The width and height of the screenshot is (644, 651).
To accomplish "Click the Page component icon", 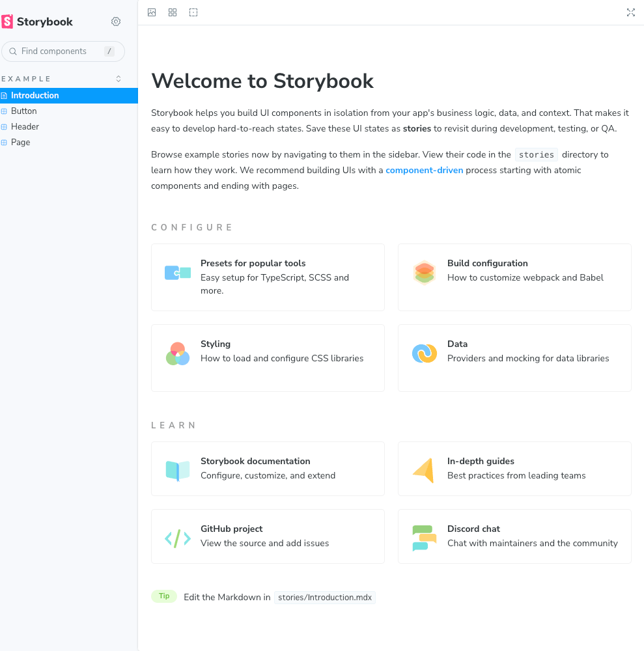I will [4, 143].
